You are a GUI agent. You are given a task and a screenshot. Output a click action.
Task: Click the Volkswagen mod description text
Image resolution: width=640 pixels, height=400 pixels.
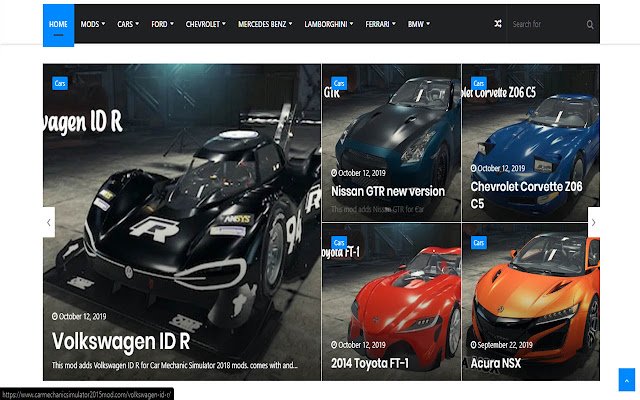[x=174, y=365]
